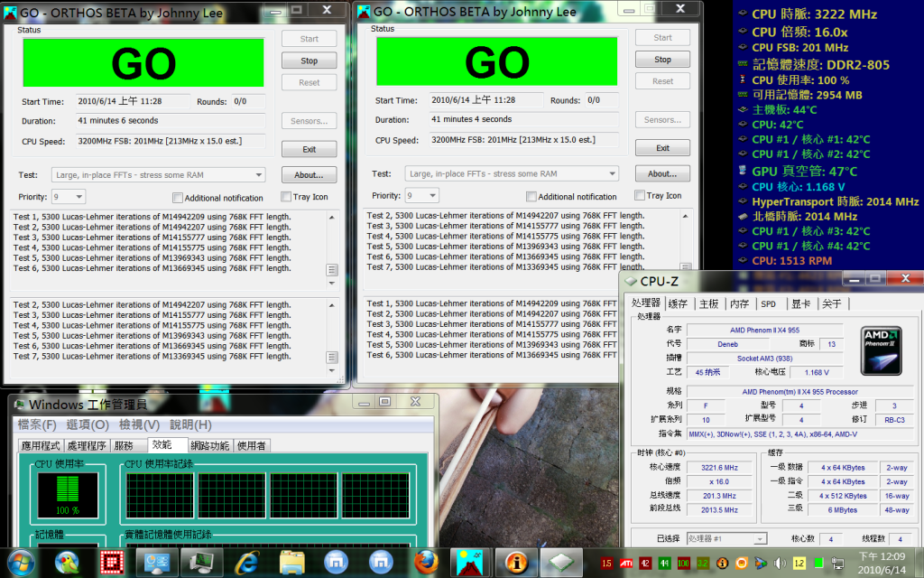Enable Additional notification in left ORTHOS window

(x=178, y=198)
